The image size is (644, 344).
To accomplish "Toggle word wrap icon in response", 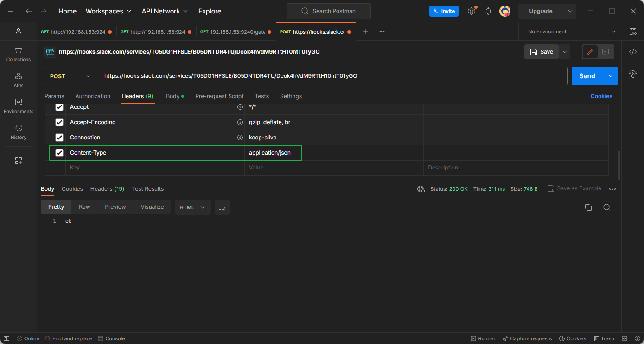I will (222, 207).
